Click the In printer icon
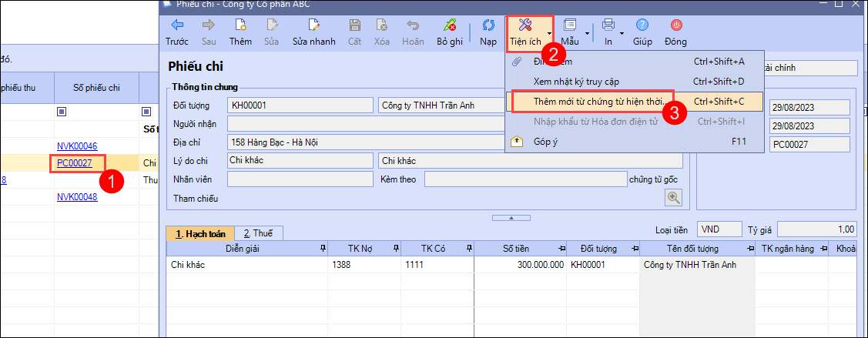Screen dimensions: 868x338 (x=608, y=25)
